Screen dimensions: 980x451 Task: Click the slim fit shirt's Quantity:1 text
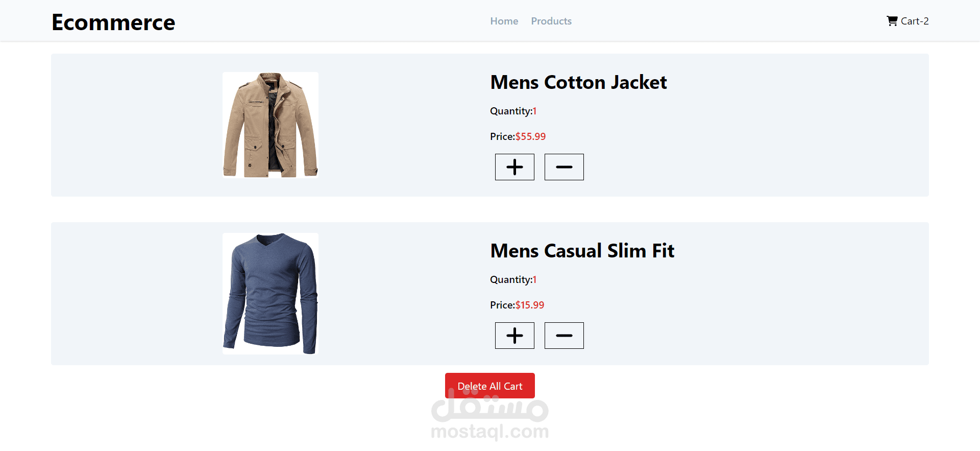click(x=513, y=279)
